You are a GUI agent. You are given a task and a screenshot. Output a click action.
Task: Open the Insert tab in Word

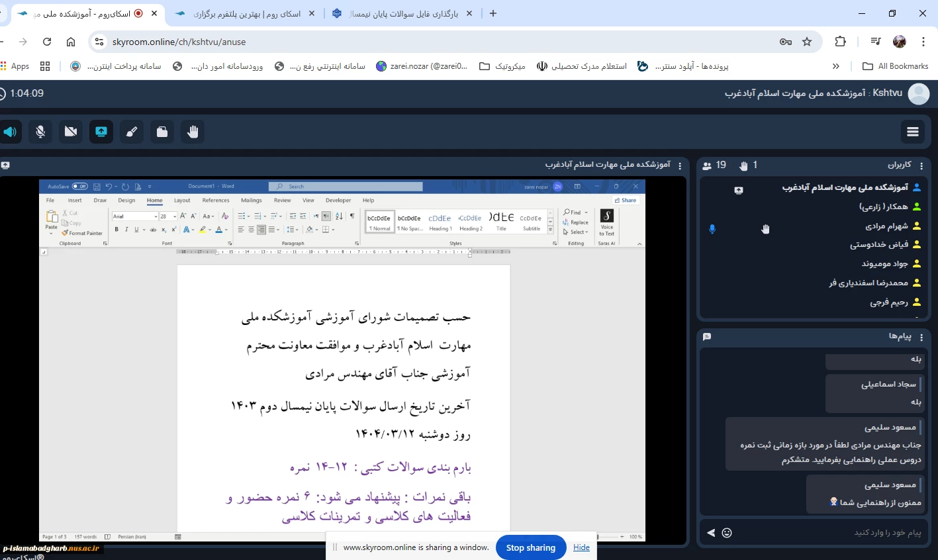pyautogui.click(x=75, y=201)
